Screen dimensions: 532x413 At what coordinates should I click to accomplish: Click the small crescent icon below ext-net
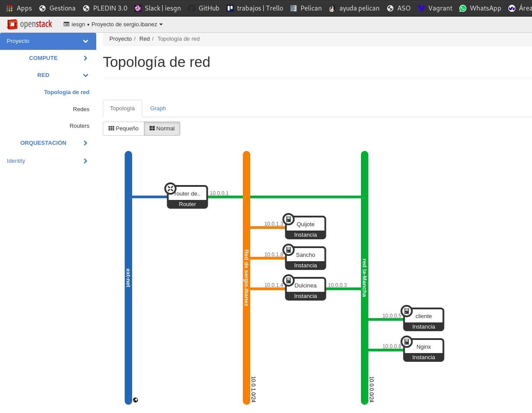136,399
